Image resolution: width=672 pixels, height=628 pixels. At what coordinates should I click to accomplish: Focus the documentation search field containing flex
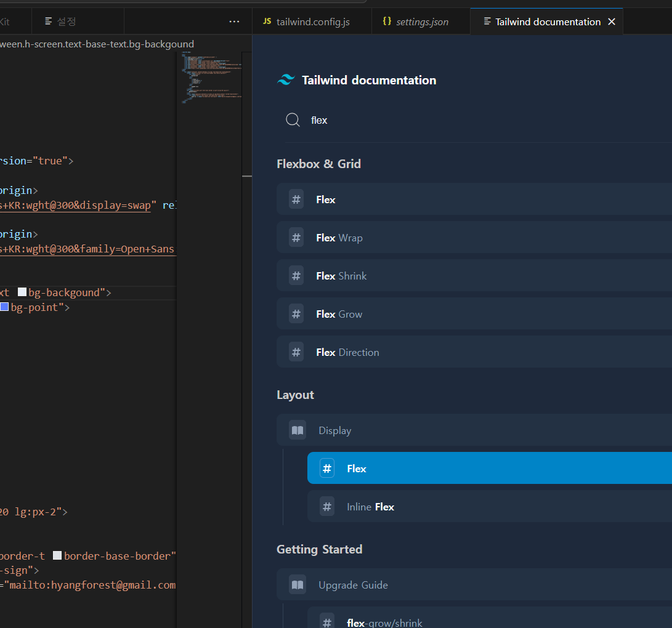click(479, 121)
